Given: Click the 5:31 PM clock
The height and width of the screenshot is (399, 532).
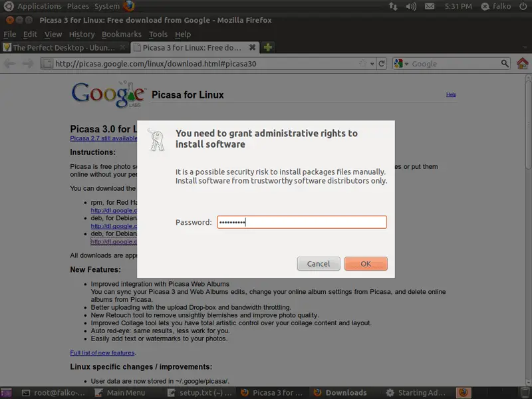Looking at the screenshot, I should click(458, 6).
